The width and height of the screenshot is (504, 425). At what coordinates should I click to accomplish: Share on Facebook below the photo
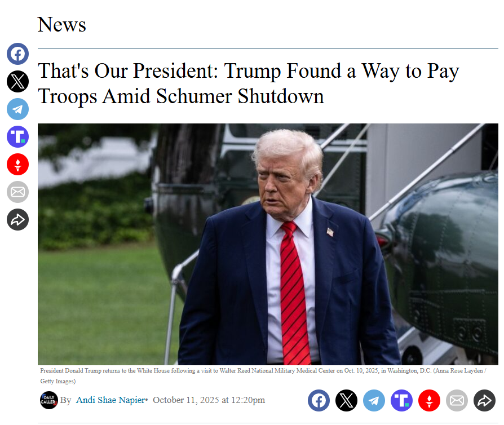[319, 401]
